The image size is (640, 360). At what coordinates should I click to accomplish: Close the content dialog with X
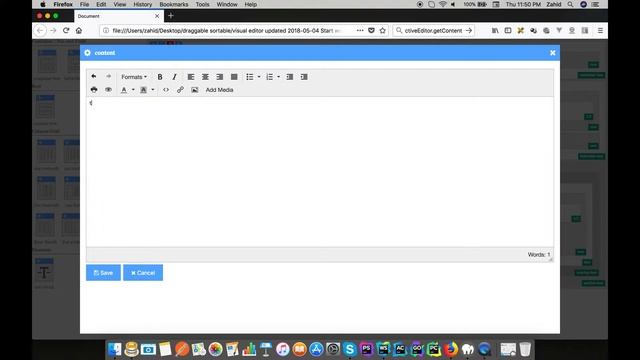(x=553, y=53)
